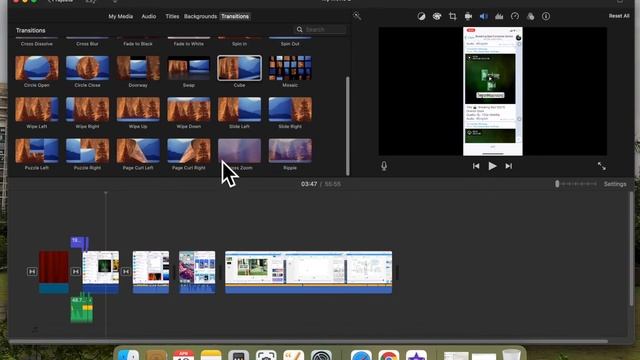Select the Crop tool

coord(453,16)
